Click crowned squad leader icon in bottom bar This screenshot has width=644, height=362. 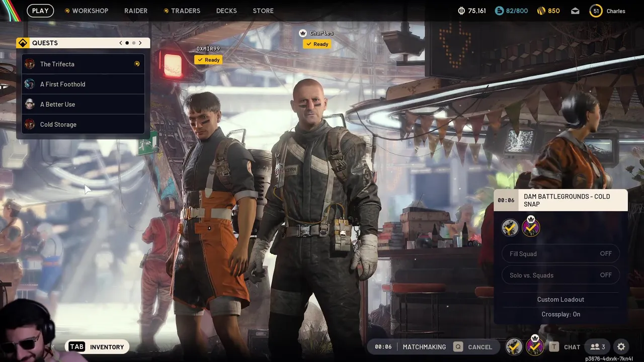click(535, 346)
